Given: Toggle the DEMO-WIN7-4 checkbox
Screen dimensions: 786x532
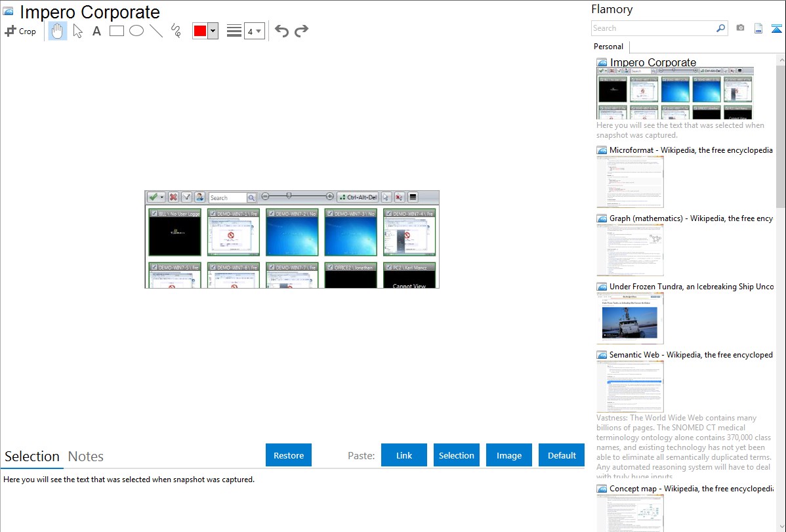Looking at the screenshot, I should pos(389,214).
